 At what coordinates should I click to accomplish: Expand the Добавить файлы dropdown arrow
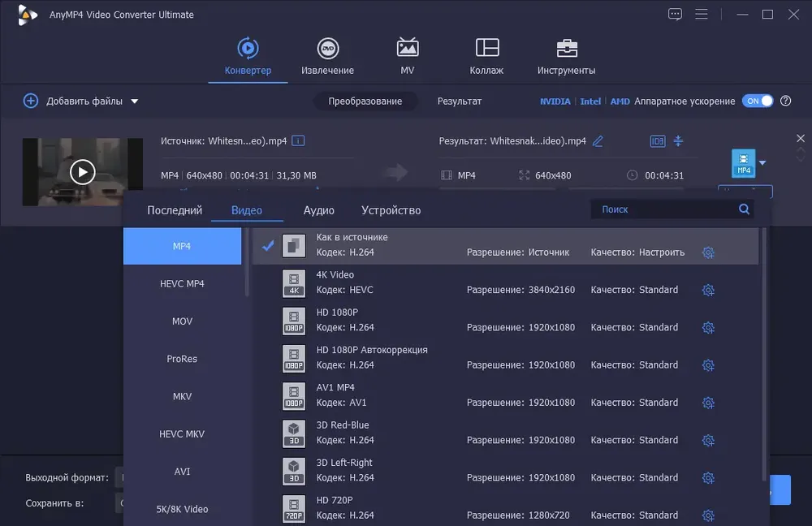pyautogui.click(x=135, y=101)
